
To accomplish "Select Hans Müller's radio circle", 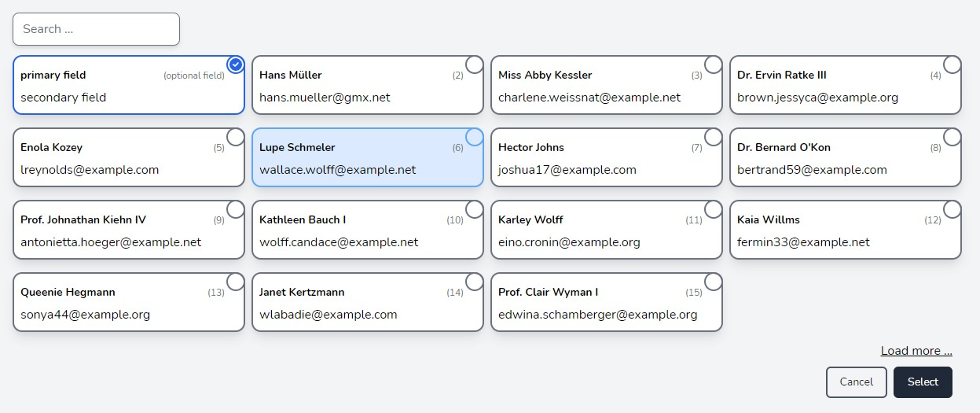I will click(474, 64).
